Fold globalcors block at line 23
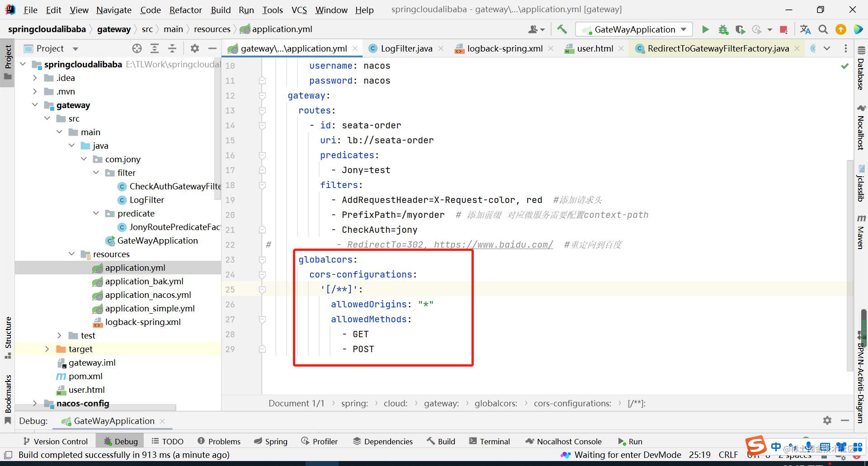 (x=262, y=259)
